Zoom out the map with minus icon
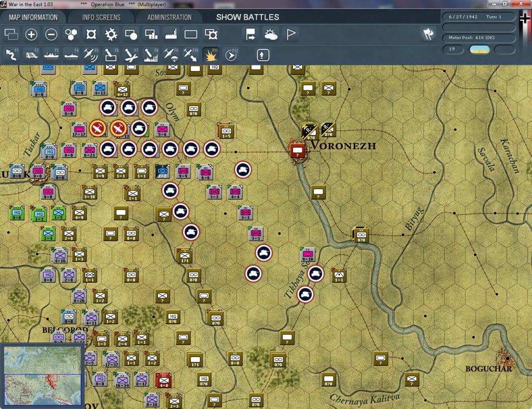This screenshot has height=409, width=532. click(x=51, y=34)
